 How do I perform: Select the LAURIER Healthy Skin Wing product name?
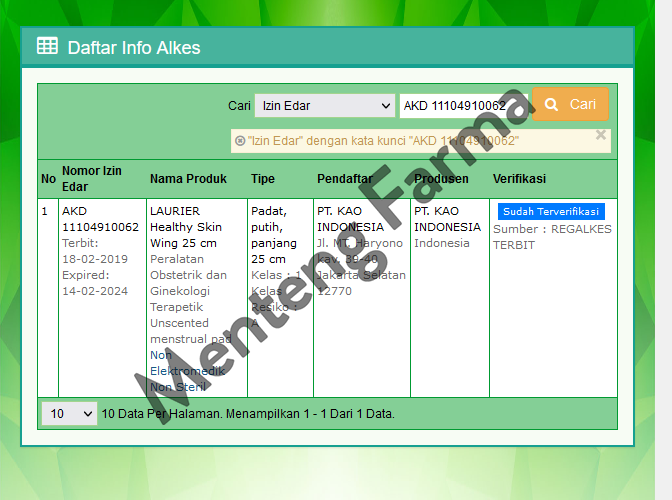pos(184,227)
